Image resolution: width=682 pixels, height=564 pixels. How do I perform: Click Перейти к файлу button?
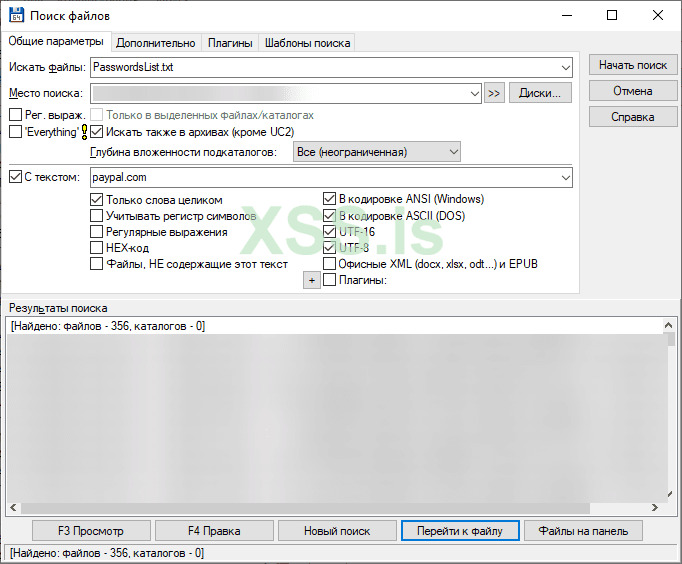[460, 531]
